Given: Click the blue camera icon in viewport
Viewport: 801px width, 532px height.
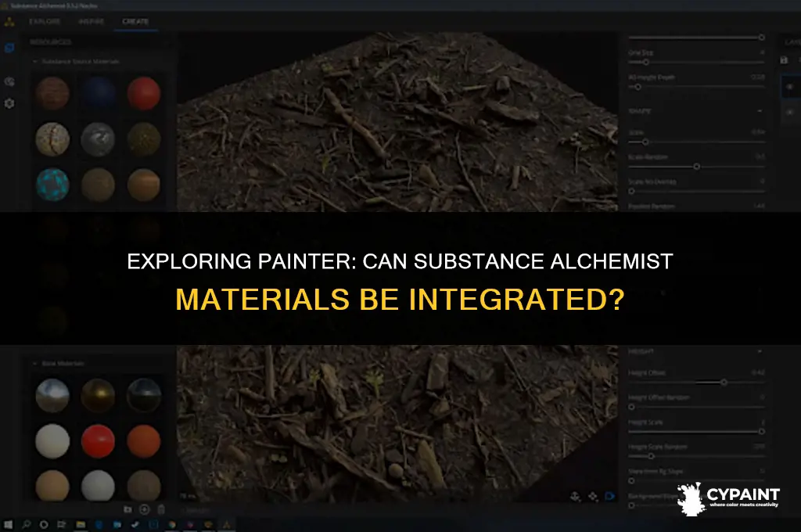Looking at the screenshot, I should click(610, 496).
